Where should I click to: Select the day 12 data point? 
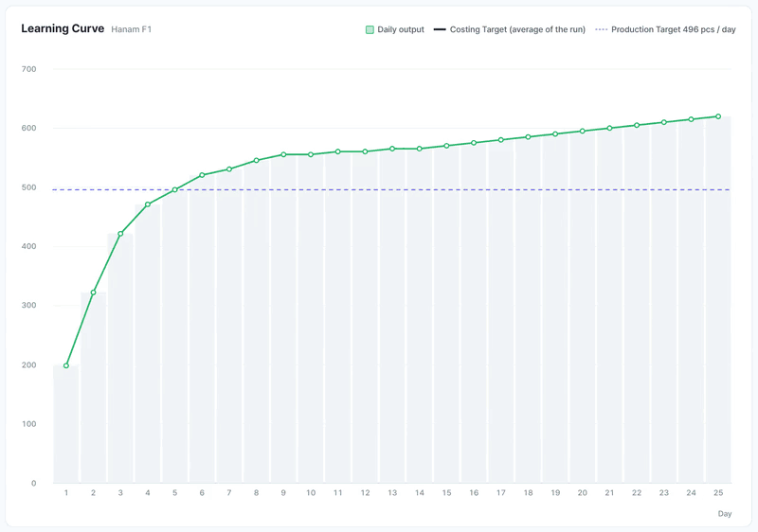click(x=365, y=151)
